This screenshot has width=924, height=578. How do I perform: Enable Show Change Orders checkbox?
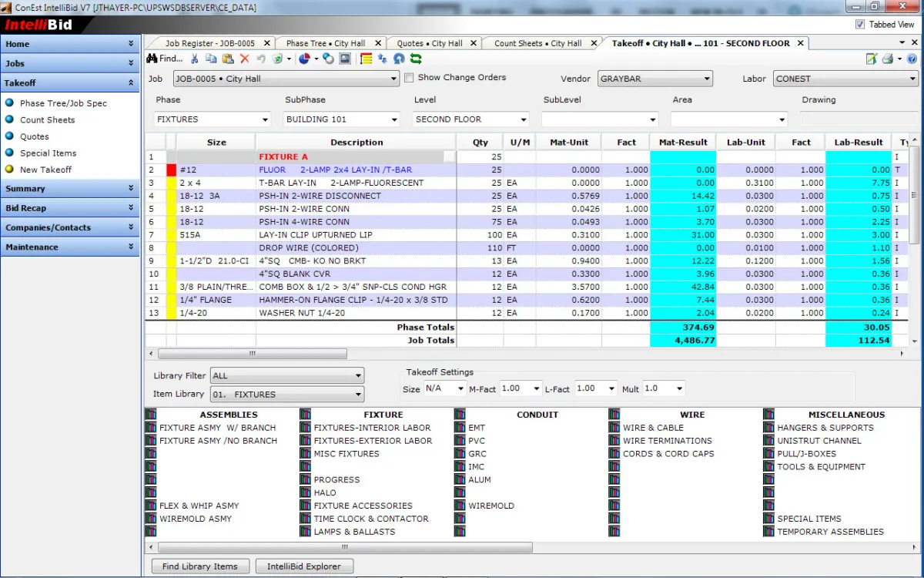[410, 78]
